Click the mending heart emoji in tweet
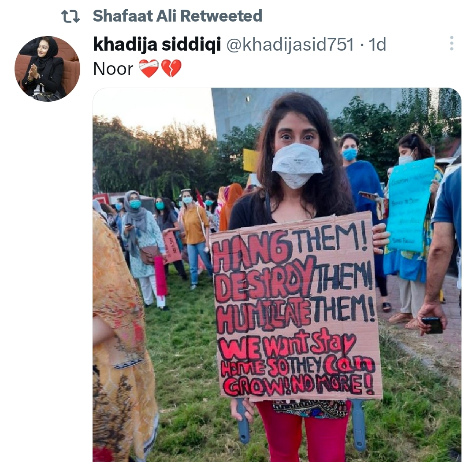 point(149,69)
